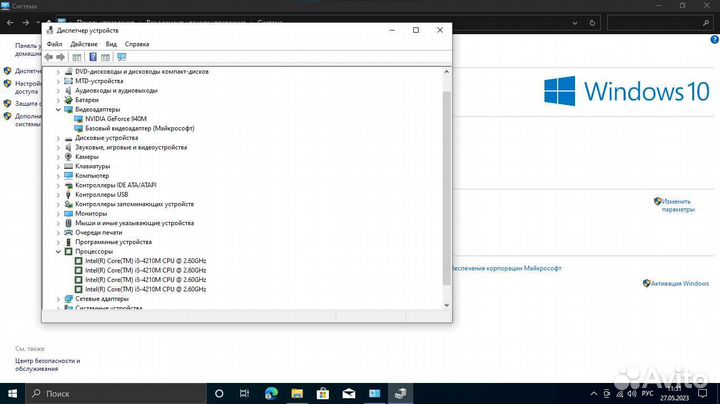
Task: Expand the Клавиатуры node
Action: pos(58,166)
